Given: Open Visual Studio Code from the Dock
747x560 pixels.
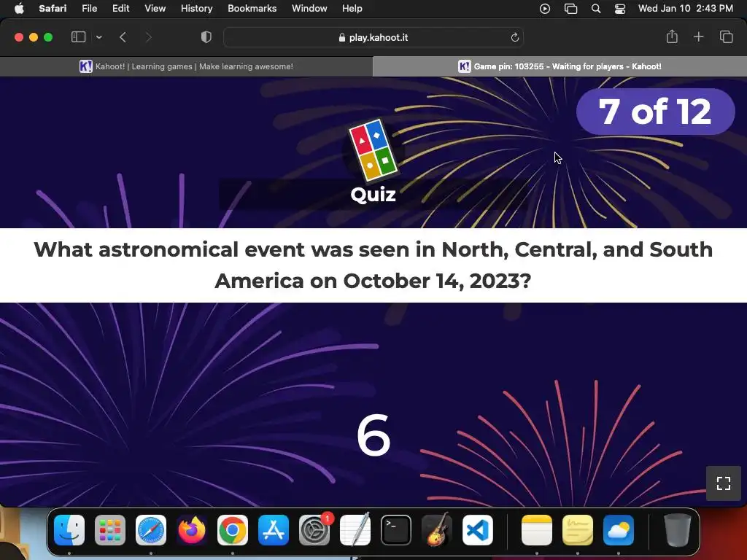Looking at the screenshot, I should [x=477, y=530].
